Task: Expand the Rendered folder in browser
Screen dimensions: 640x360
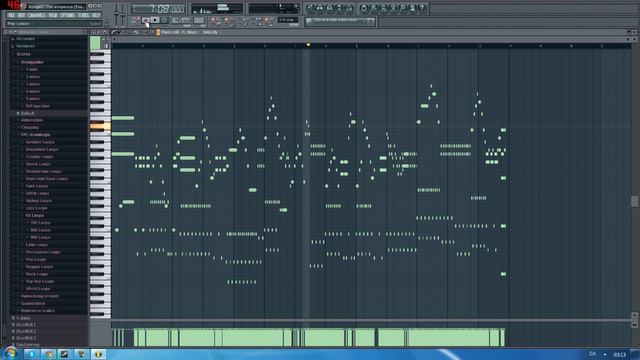Action: [25, 46]
